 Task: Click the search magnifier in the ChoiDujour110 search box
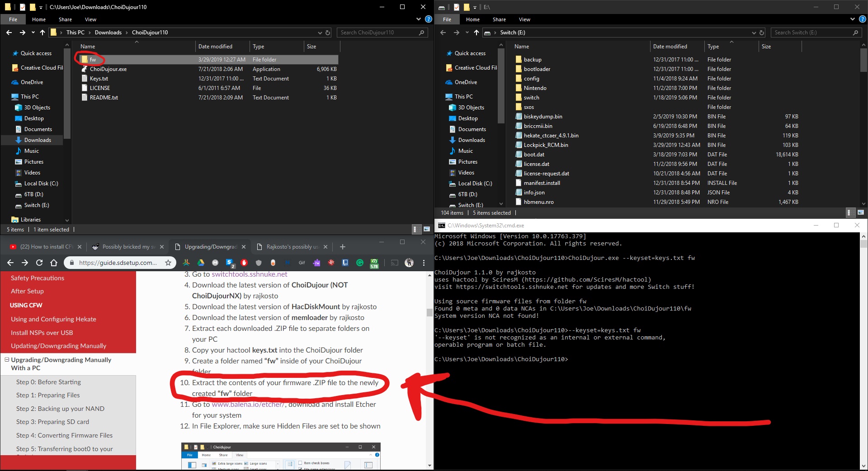click(421, 33)
